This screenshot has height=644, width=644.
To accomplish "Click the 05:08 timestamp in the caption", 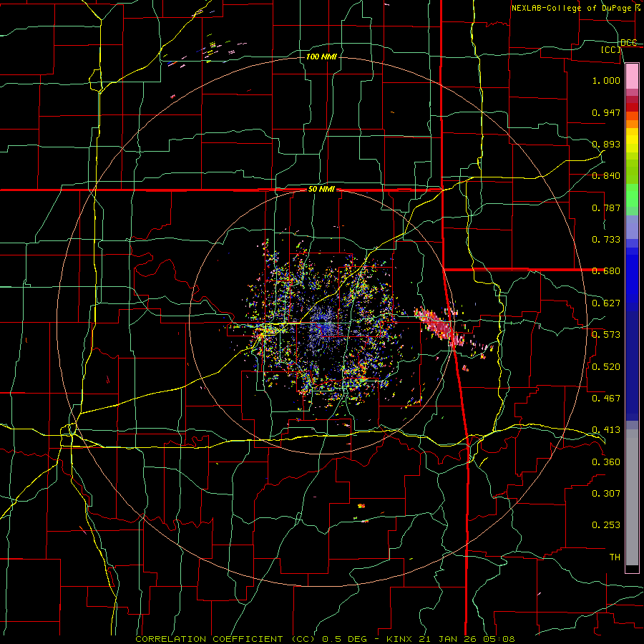I will 498,639.
